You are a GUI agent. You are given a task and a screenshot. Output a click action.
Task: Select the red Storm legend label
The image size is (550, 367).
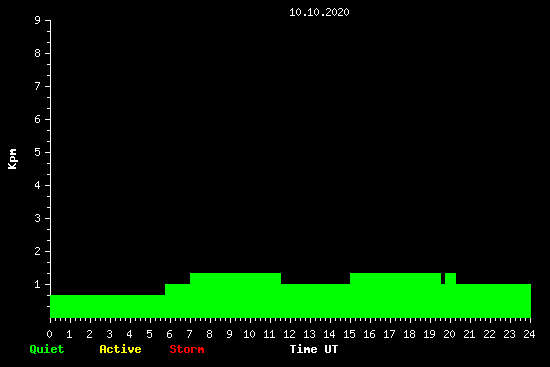tap(187, 349)
